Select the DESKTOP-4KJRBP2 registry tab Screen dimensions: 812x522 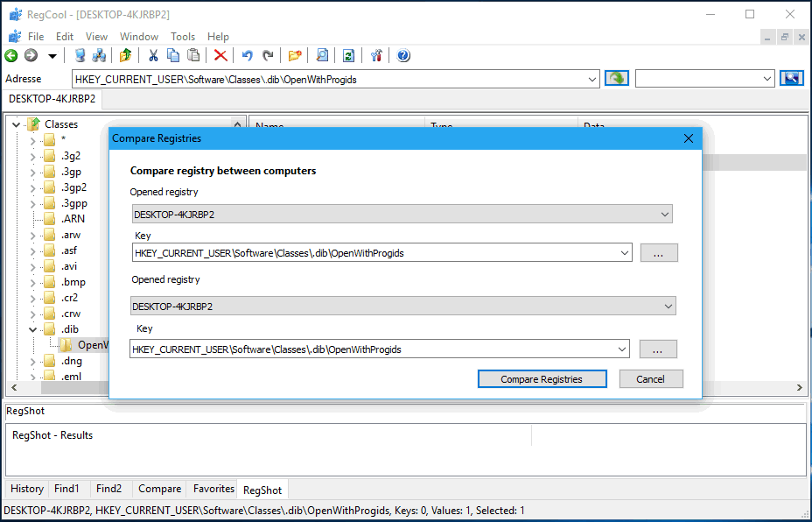point(52,99)
